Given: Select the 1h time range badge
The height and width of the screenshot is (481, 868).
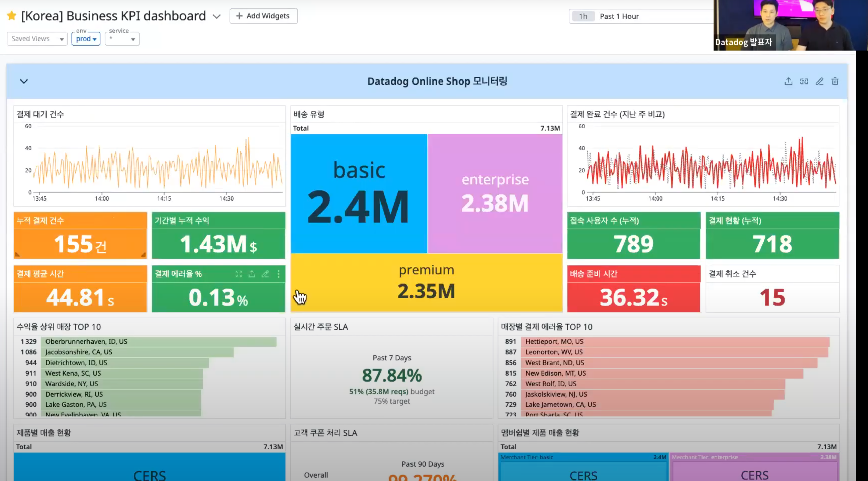Looking at the screenshot, I should [x=583, y=16].
